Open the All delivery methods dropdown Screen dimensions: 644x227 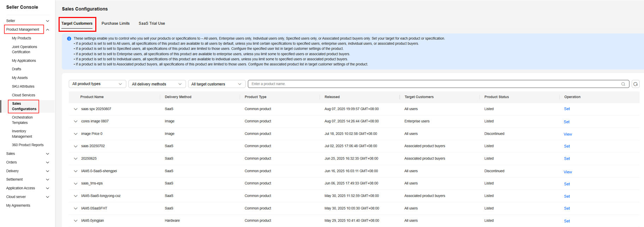[157, 84]
